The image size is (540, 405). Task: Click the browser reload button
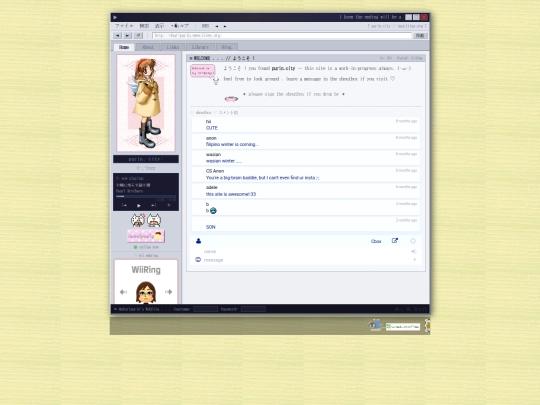138,35
